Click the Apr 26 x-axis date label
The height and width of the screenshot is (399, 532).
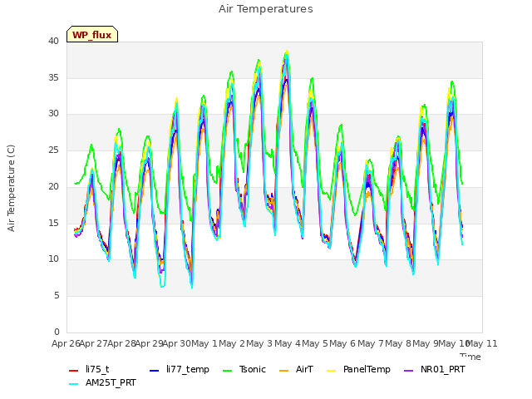(66, 343)
